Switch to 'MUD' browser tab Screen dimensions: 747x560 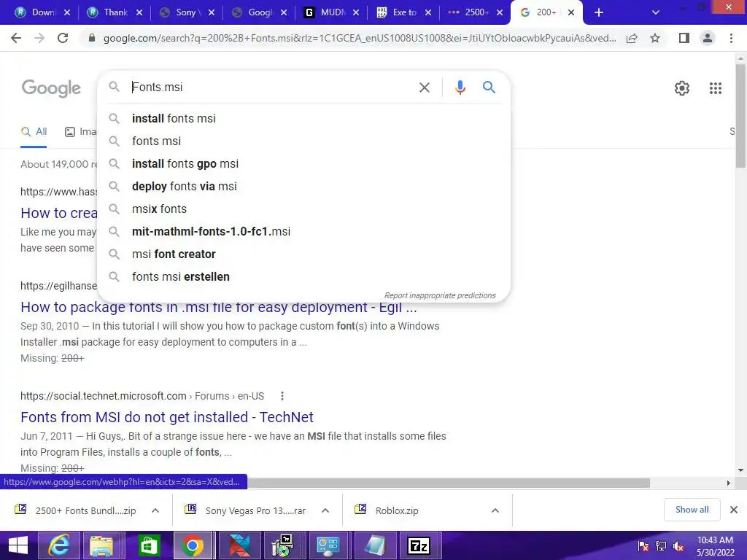click(330, 12)
